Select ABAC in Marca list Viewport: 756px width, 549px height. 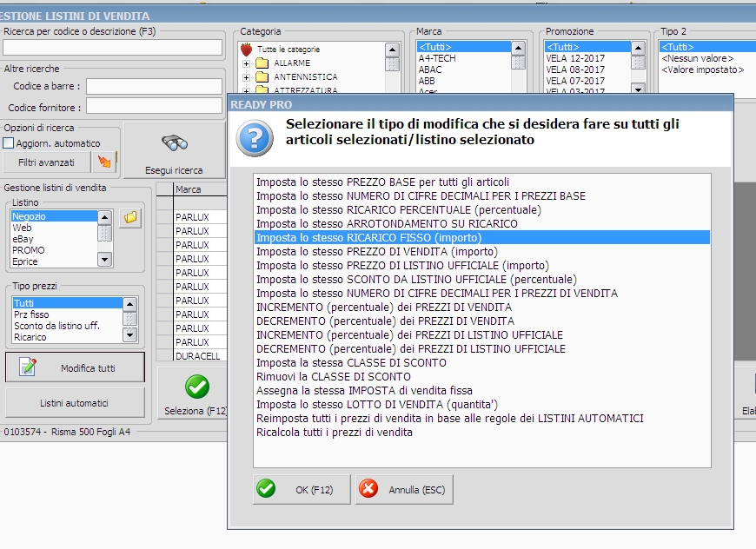[x=463, y=69]
